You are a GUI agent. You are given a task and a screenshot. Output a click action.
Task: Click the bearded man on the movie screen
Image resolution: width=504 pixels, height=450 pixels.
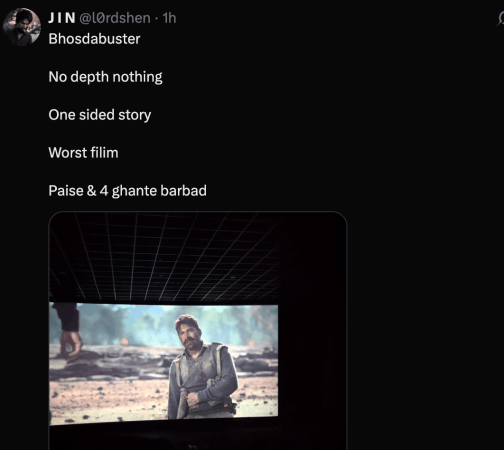click(x=201, y=367)
